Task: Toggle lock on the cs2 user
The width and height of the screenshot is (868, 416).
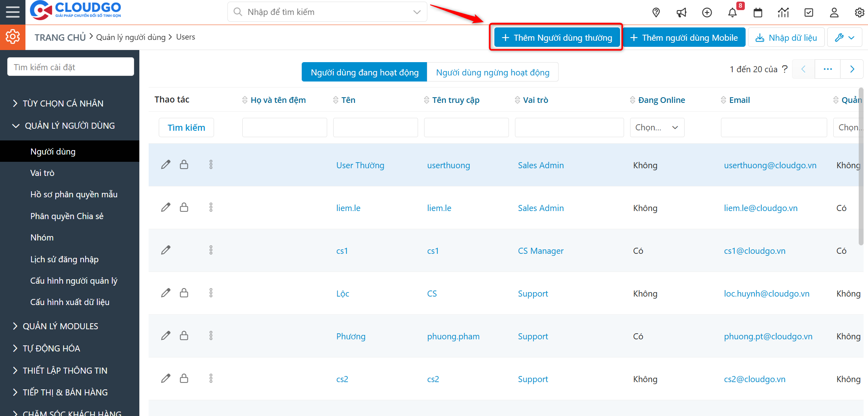Action: coord(184,378)
